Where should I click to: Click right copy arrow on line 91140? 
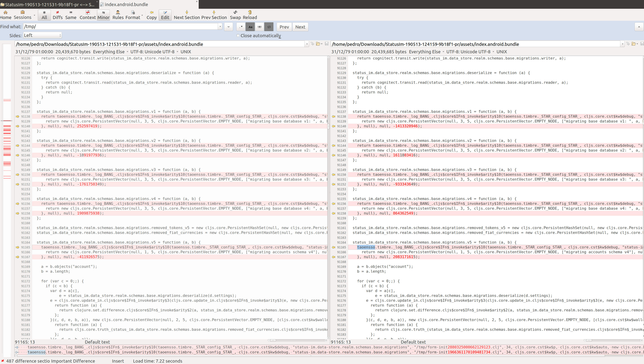click(x=334, y=126)
